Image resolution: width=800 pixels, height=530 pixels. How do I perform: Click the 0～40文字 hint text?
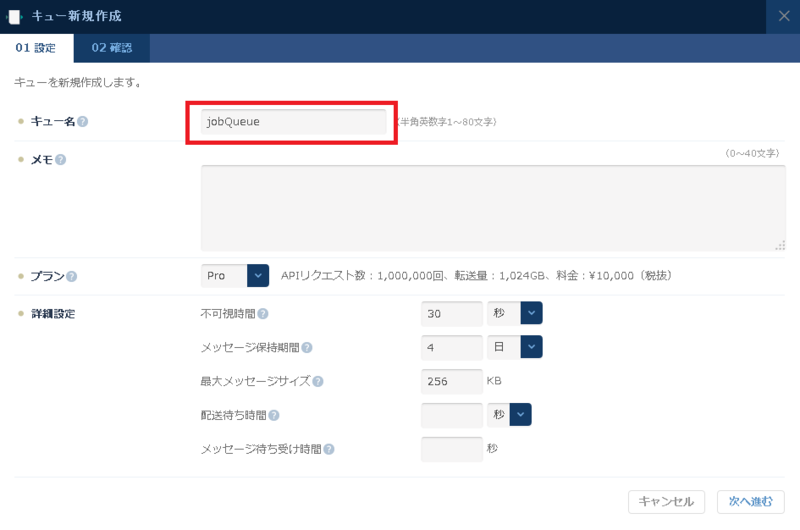point(753,154)
